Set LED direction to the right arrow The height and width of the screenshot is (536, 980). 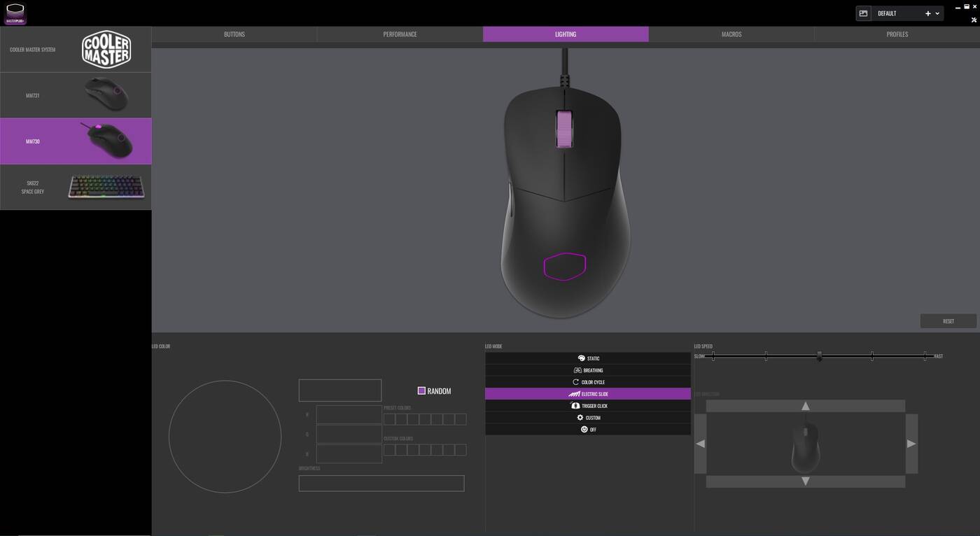point(911,444)
